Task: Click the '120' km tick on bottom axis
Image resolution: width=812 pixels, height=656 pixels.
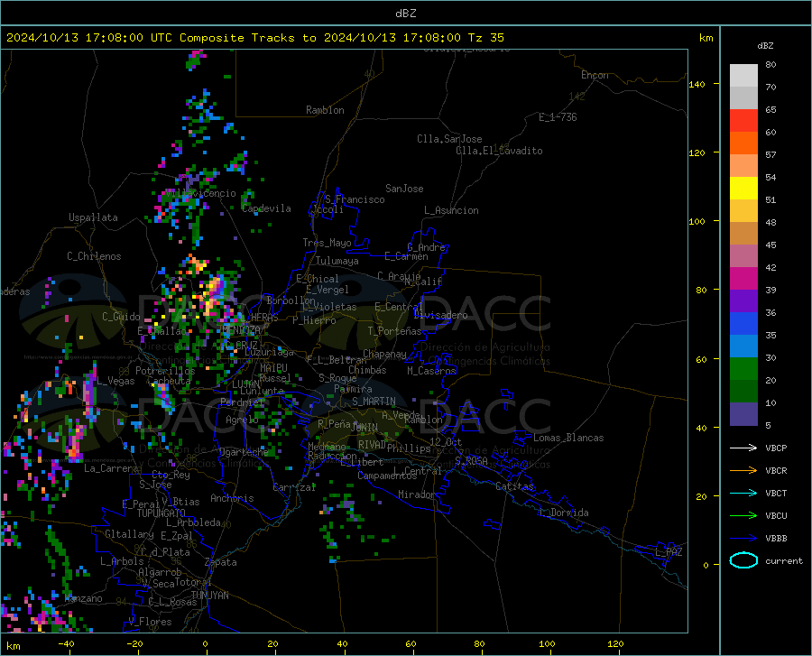Action: [x=615, y=644]
